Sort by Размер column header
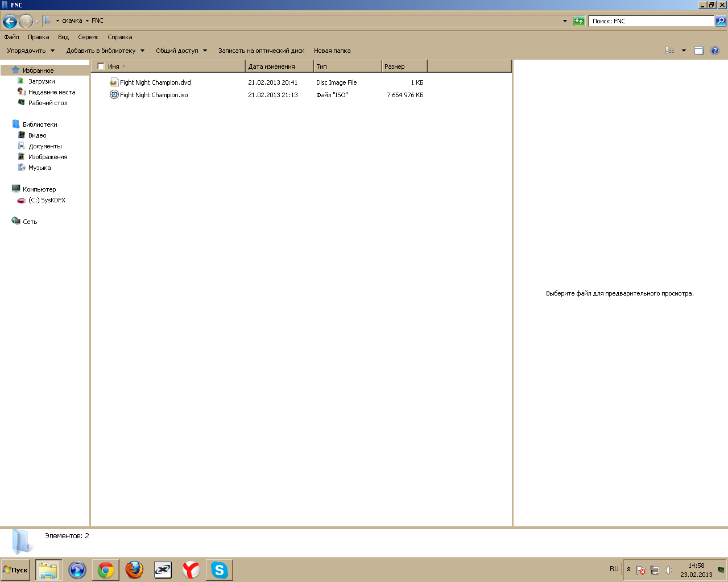The height and width of the screenshot is (582, 728). coord(404,66)
